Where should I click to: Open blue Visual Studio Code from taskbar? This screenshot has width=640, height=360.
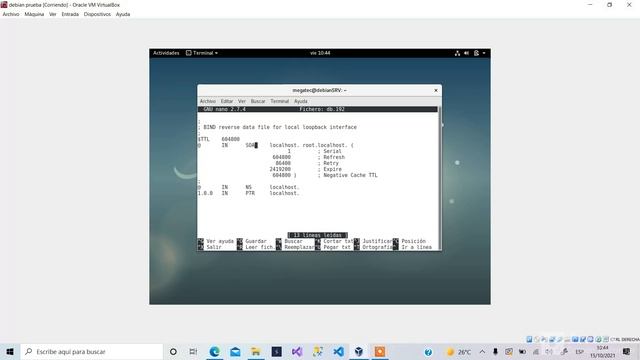[338, 351]
